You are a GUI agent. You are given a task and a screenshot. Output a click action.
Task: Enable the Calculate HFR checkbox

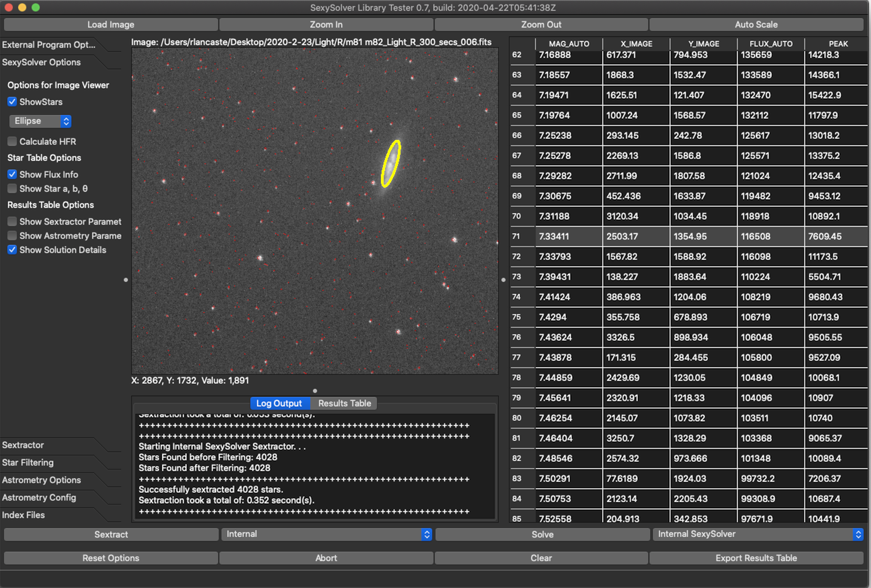12,141
